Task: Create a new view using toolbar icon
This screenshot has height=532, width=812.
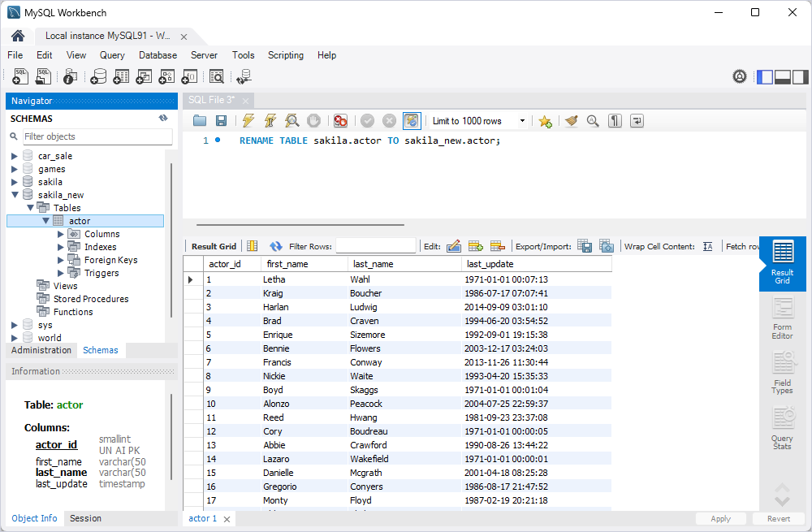Action: (144, 76)
